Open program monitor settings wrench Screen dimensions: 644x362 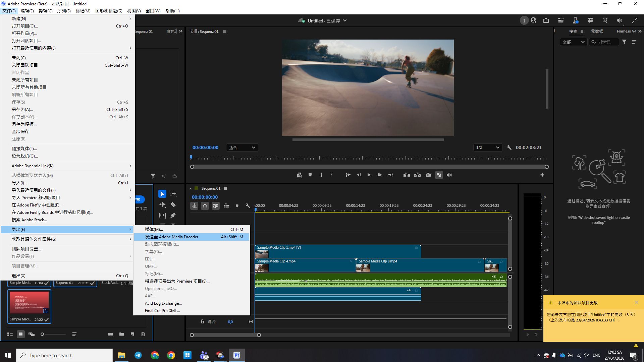coord(509,147)
